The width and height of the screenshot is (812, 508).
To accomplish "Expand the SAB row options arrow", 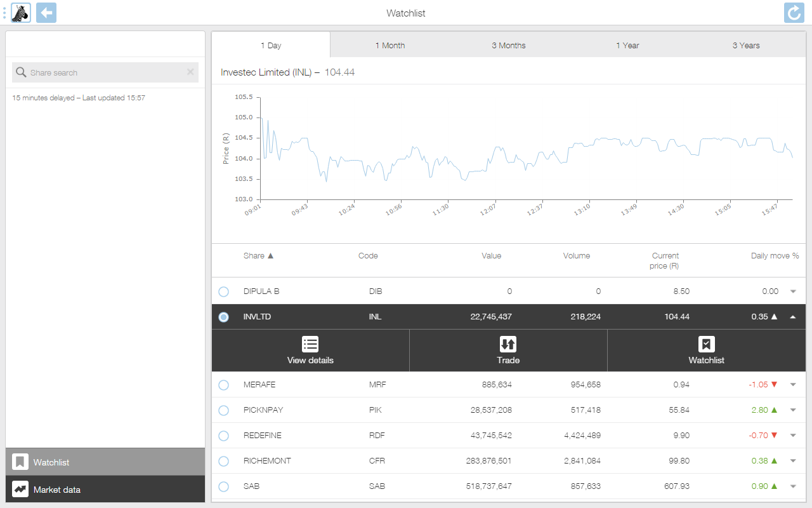I will point(793,486).
